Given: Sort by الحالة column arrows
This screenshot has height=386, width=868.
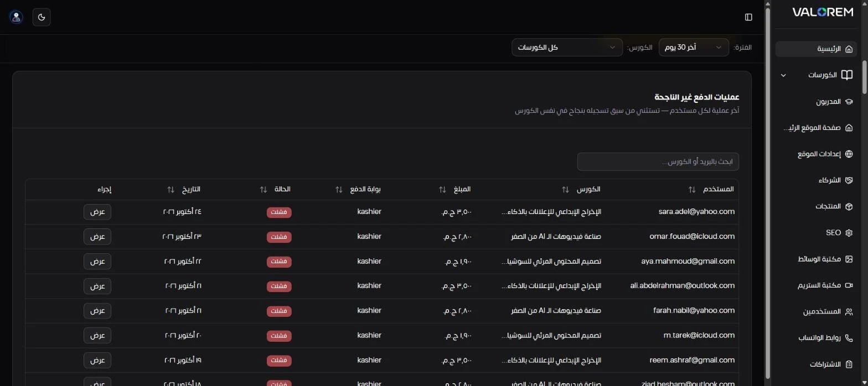Looking at the screenshot, I should tap(263, 190).
